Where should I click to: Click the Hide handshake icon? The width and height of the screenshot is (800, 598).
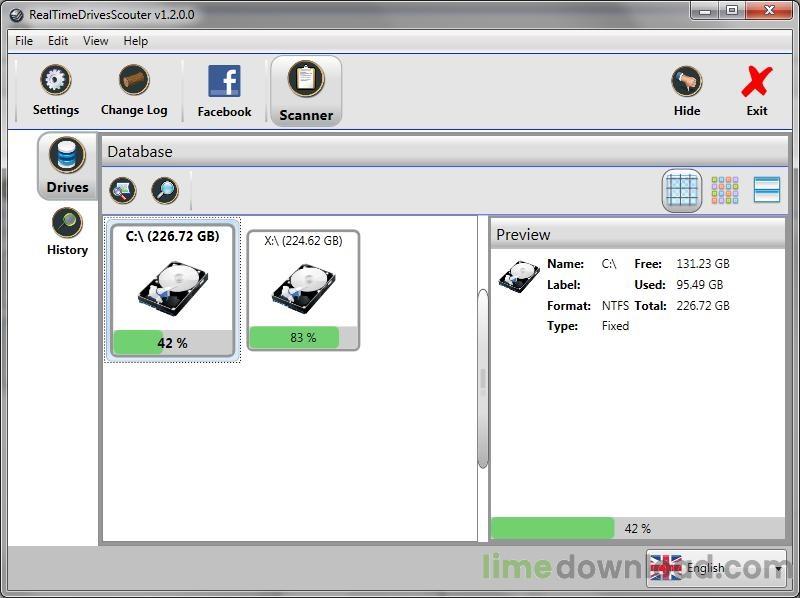click(686, 82)
